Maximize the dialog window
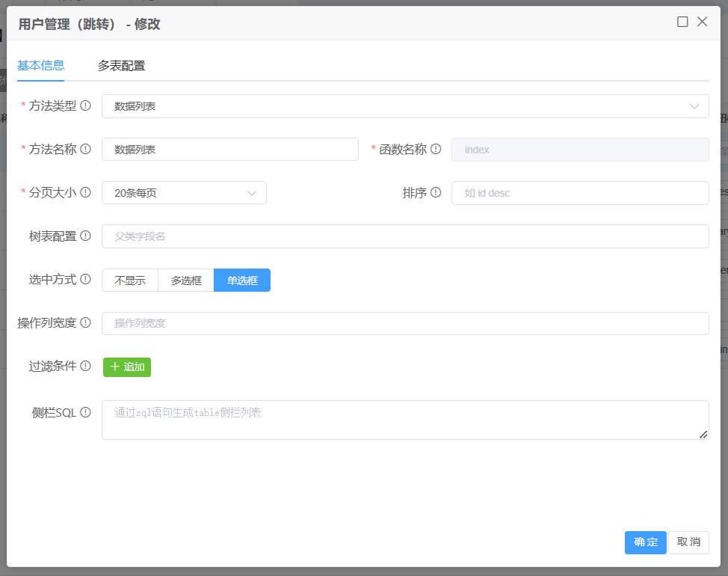Screen dimensions: 728x576 [682, 22]
